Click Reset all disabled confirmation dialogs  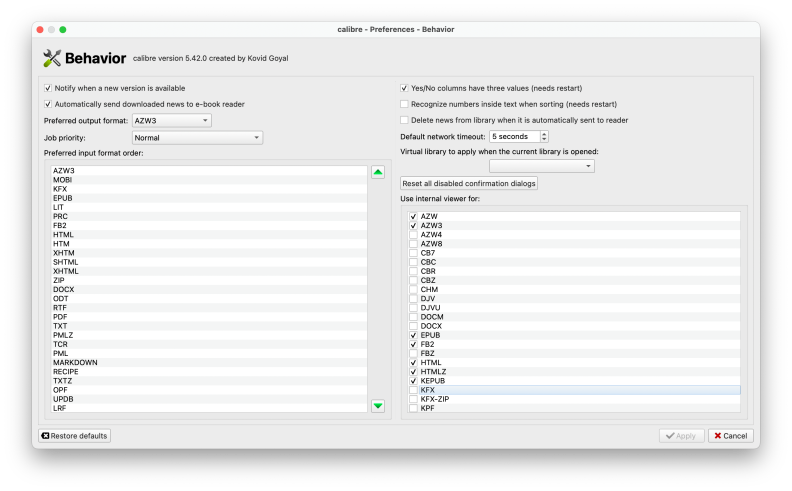[469, 183]
